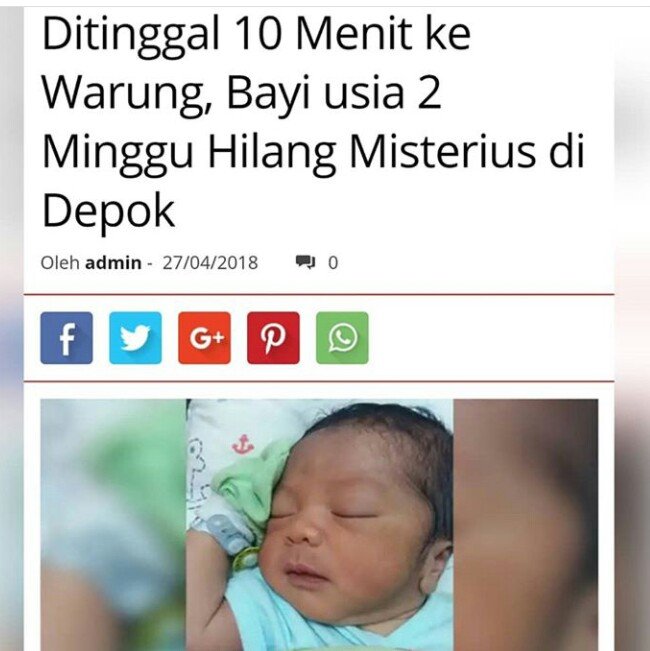Click the blurred left part of the article image
This screenshot has height=651, width=650.
113,525
